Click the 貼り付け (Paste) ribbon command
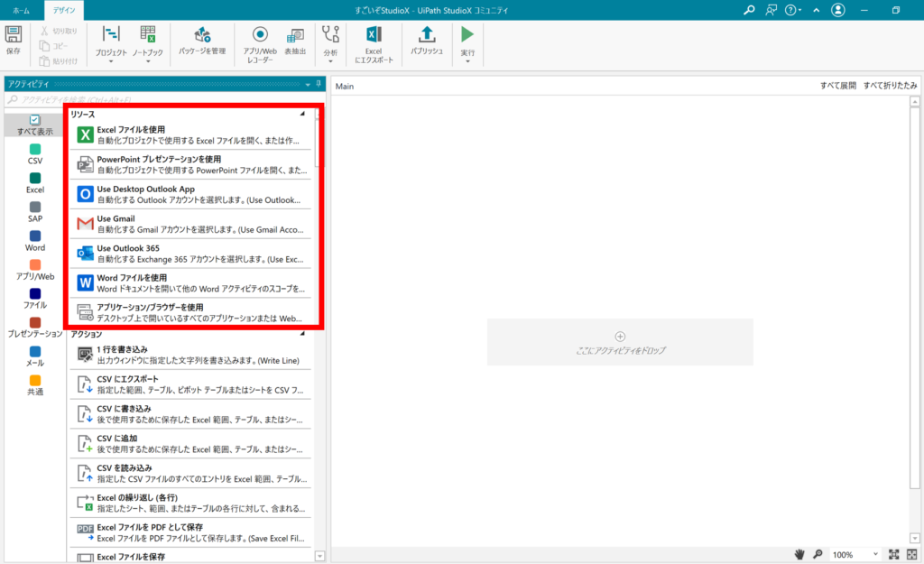Viewport: 924px width, 564px height. [59, 60]
